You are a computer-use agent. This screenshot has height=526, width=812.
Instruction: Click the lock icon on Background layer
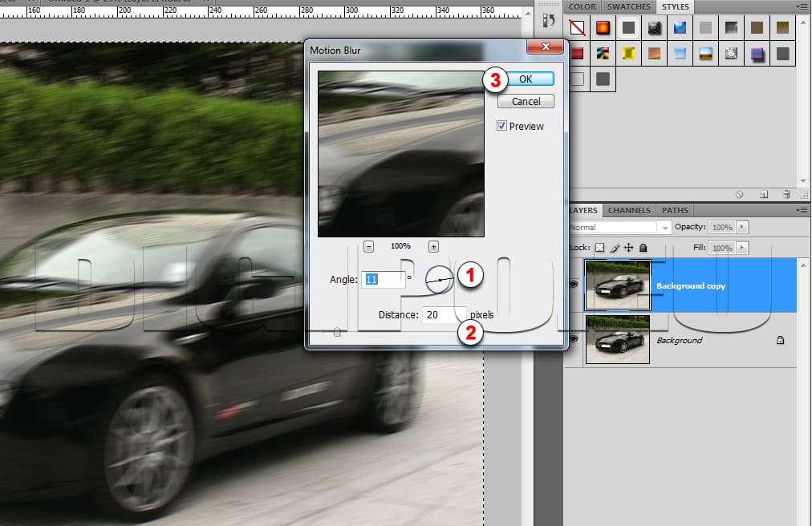pyautogui.click(x=781, y=340)
